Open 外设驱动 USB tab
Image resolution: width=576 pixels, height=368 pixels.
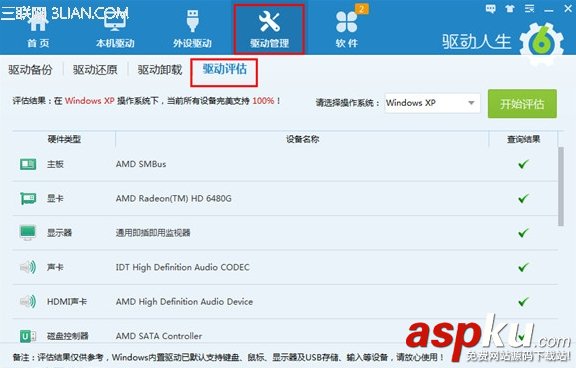point(192,30)
